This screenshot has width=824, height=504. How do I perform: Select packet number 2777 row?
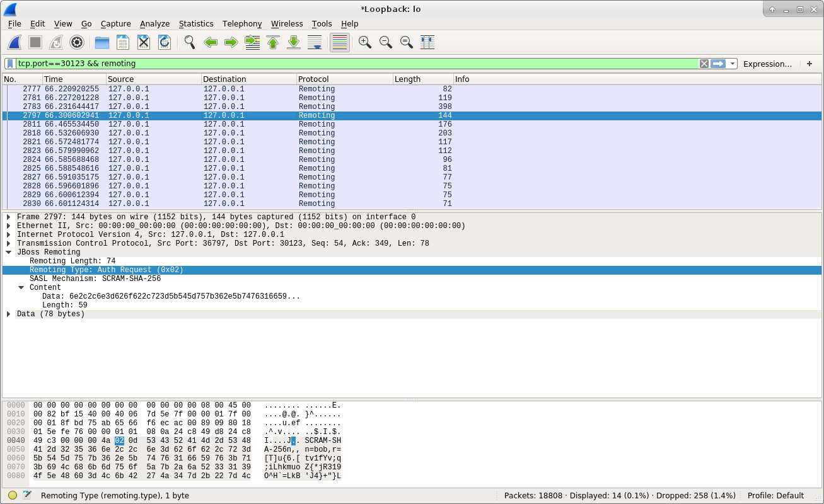(412, 89)
